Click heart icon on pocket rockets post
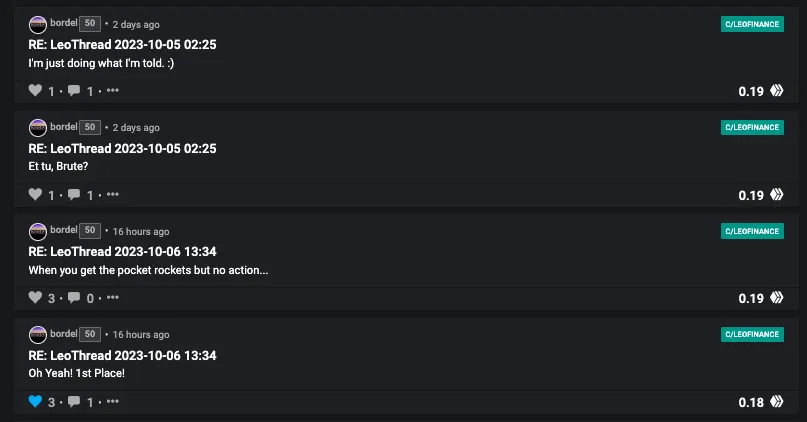The height and width of the screenshot is (422, 807). 35,297
